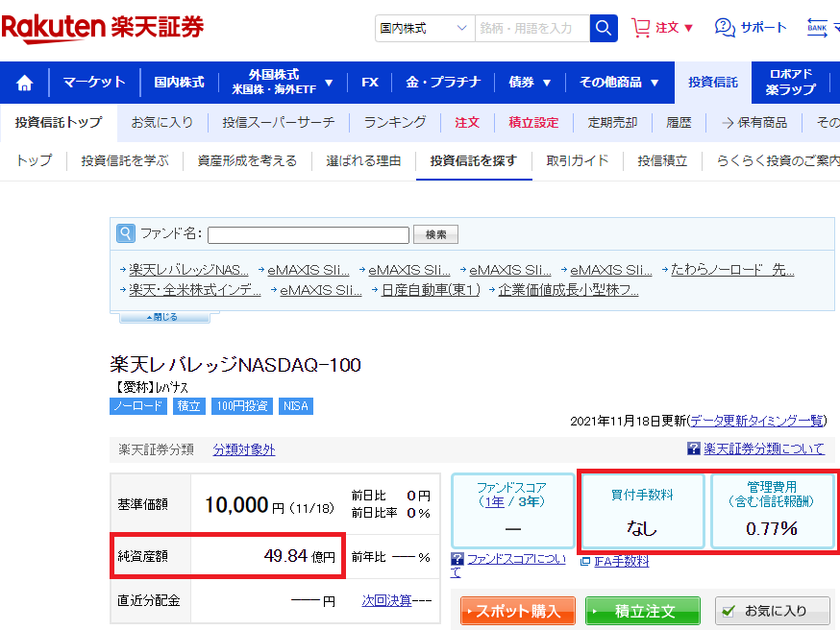This screenshot has height=630, width=840.
Task: Click question icon beside ファンドスコアについて
Action: point(457,559)
